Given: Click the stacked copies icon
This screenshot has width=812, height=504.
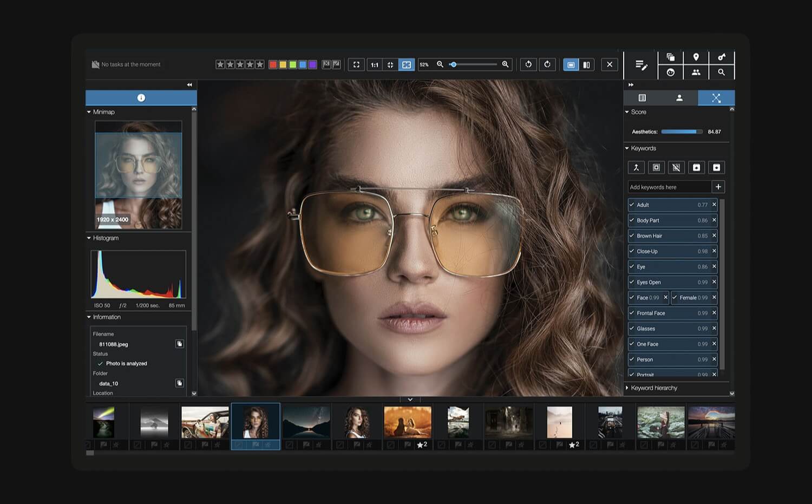Looking at the screenshot, I should [x=671, y=57].
